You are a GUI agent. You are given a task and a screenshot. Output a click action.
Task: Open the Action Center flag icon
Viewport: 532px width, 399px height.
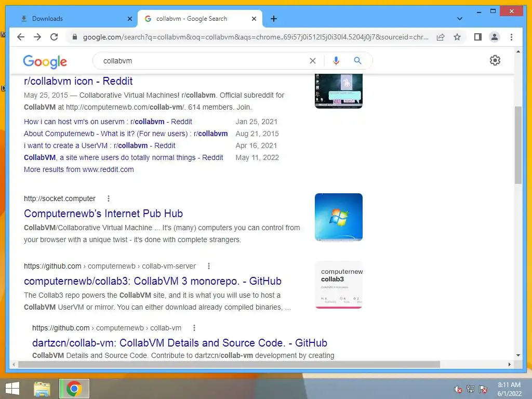(483, 389)
